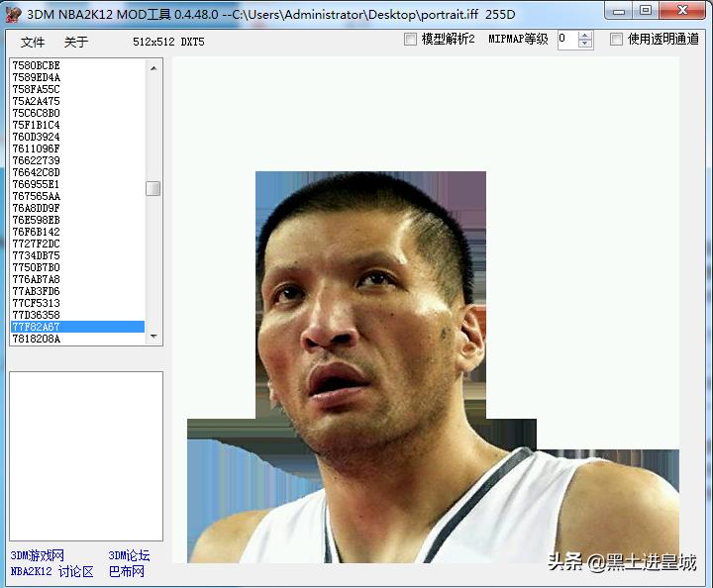Select entry 77CF5313 in the list

[x=77, y=303]
